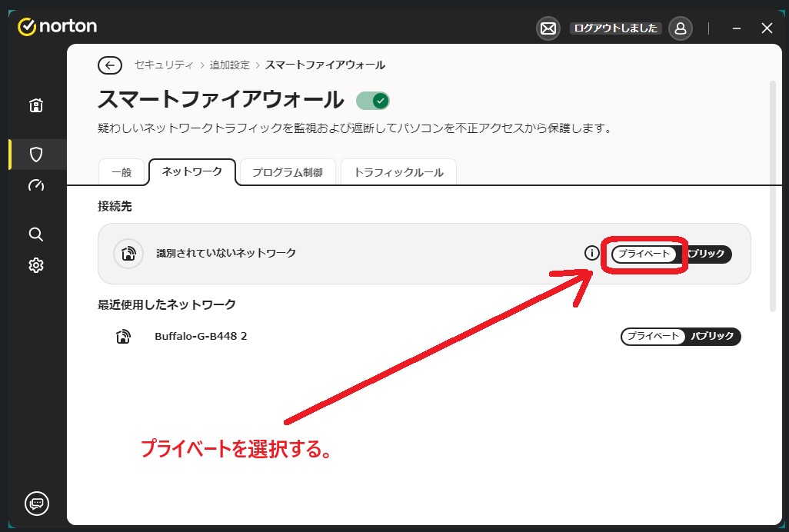Click the info icon beside unidentified network
Viewport: 789px width, 532px height.
591,253
